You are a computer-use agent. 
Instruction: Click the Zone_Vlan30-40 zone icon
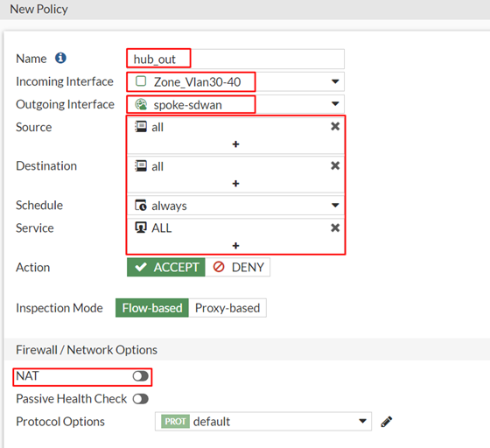point(141,81)
